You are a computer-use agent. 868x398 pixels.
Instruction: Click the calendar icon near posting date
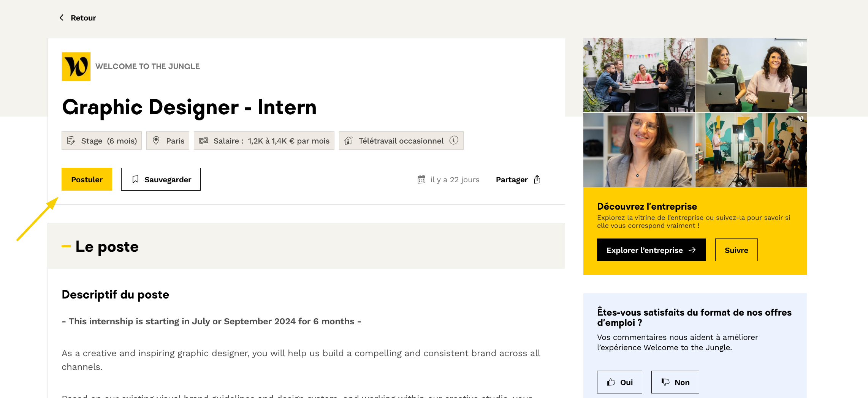(421, 179)
